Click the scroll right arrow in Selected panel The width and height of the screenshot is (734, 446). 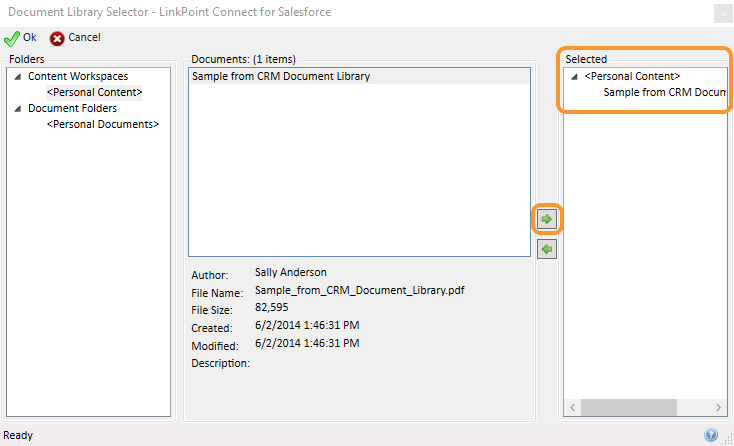718,407
